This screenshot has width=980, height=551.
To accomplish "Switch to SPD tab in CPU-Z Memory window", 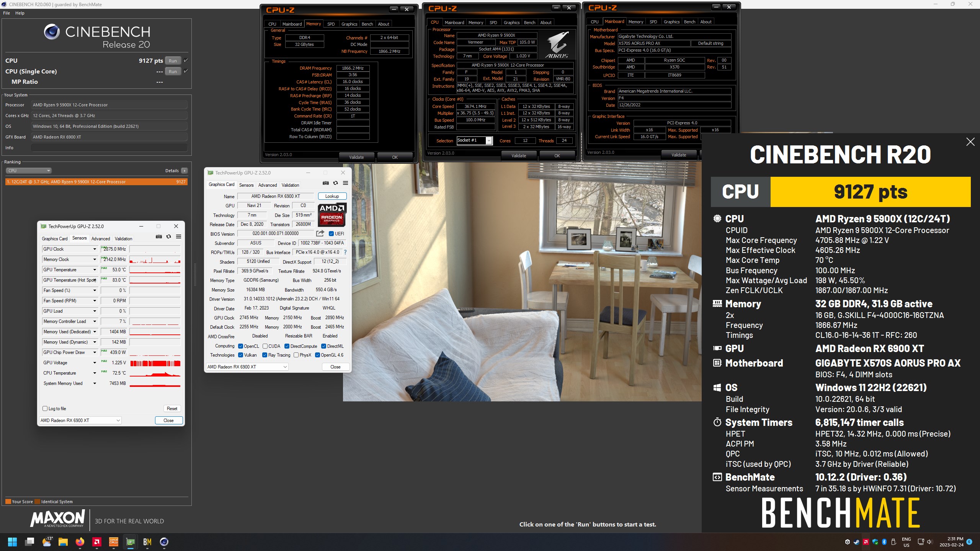I will click(331, 24).
